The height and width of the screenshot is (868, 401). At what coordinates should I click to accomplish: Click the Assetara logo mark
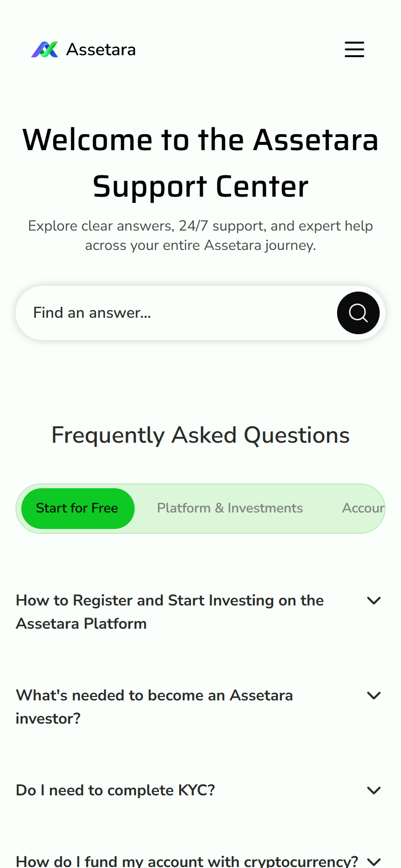45,49
